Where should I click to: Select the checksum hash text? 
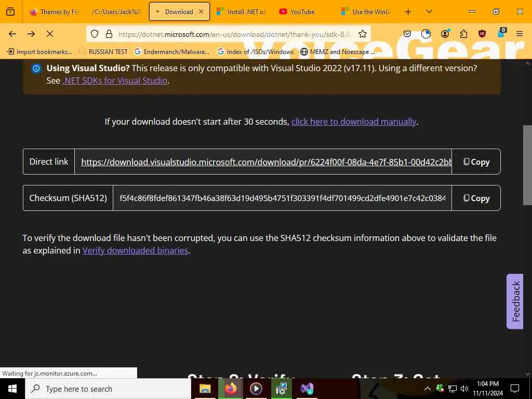pyautogui.click(x=282, y=198)
